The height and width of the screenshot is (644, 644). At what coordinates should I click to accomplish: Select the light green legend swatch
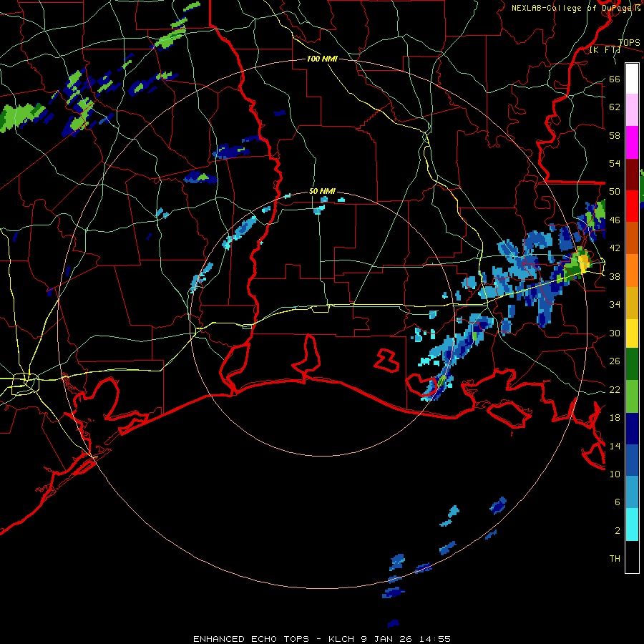tap(632, 396)
